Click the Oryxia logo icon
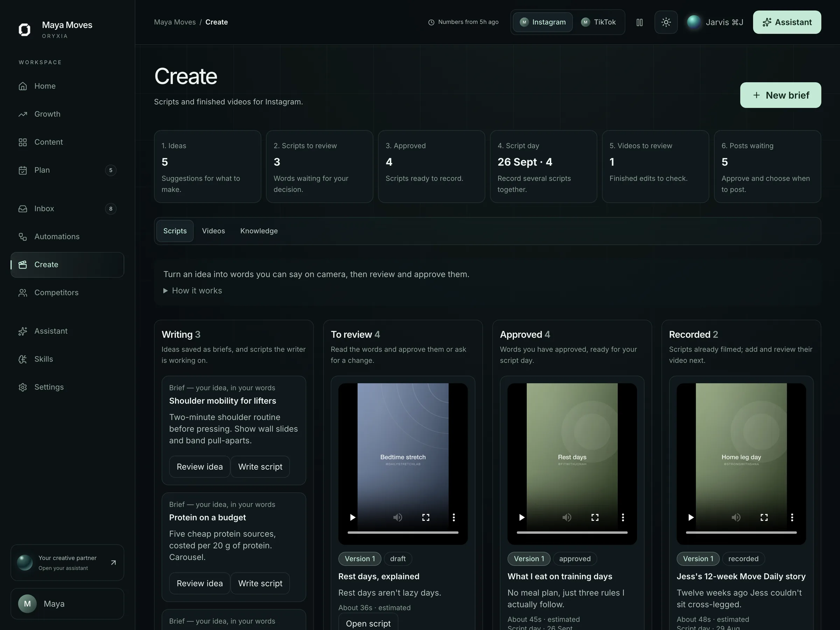Image resolution: width=840 pixels, height=630 pixels. tap(25, 30)
